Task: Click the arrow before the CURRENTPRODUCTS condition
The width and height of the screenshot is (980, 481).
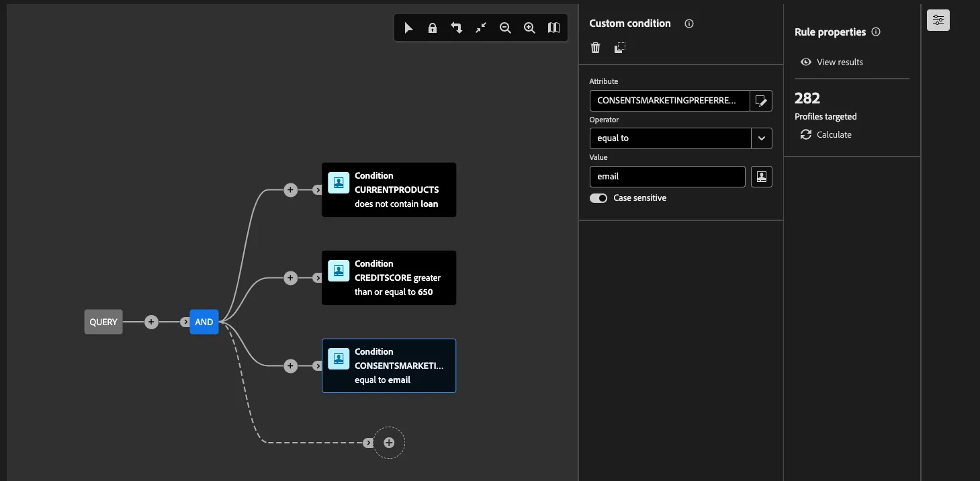Action: click(x=318, y=190)
